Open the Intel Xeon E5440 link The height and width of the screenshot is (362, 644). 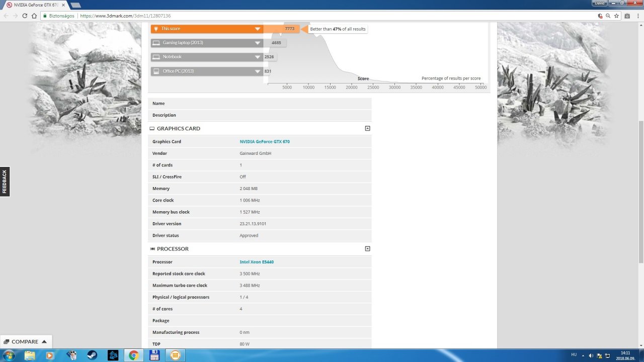pyautogui.click(x=257, y=262)
